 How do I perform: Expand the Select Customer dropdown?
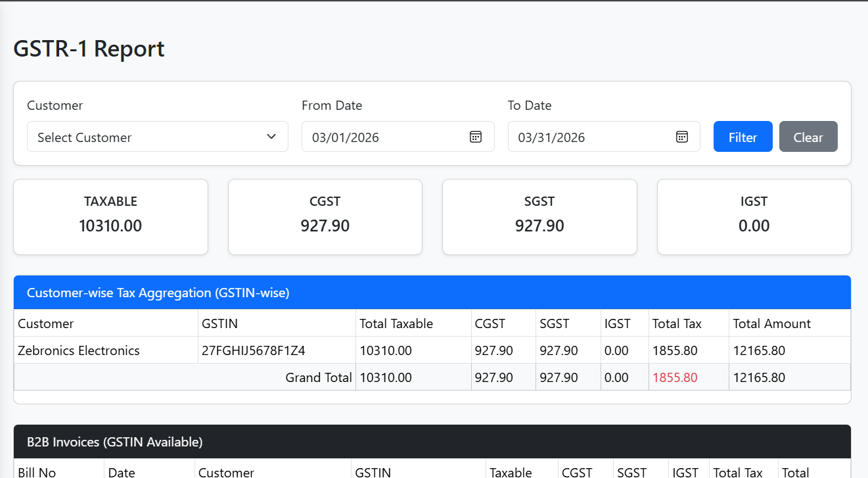[158, 137]
